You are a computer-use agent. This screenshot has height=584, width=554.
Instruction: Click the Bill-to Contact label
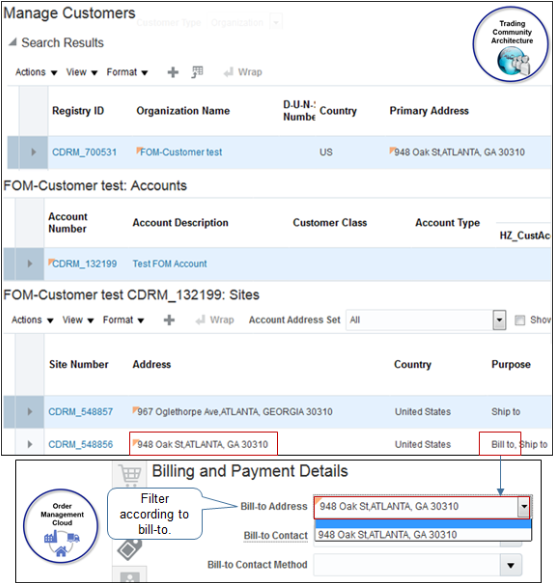point(276,536)
